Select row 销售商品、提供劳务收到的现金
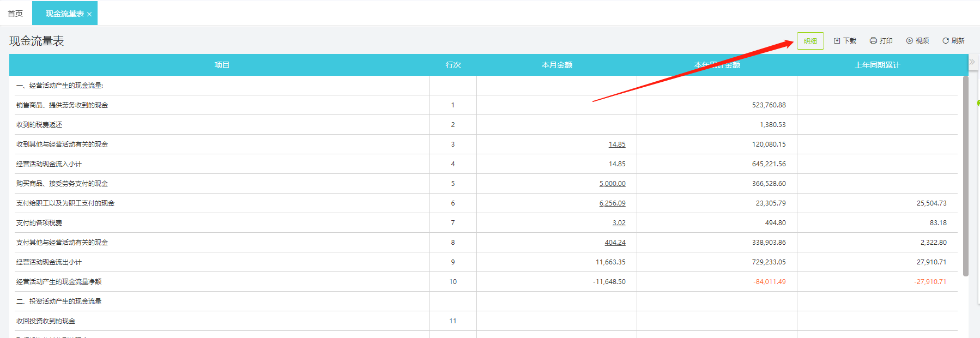 [x=486, y=105]
